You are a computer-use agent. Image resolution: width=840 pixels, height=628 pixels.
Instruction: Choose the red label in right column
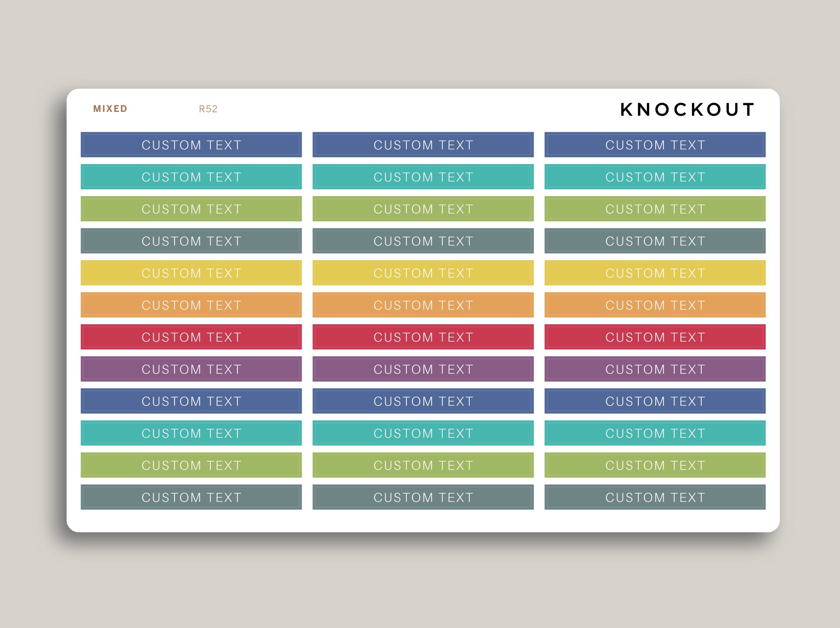coord(655,337)
